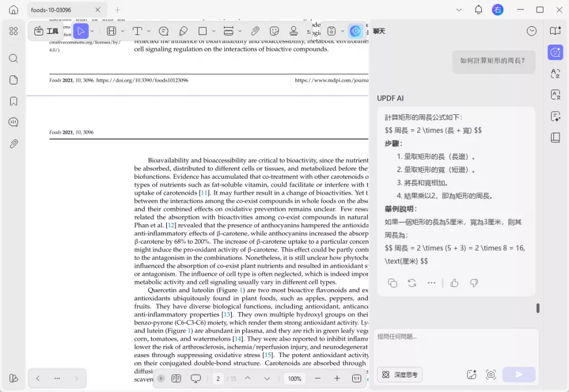
Task: Open the pages panel icon
Action: point(13,80)
